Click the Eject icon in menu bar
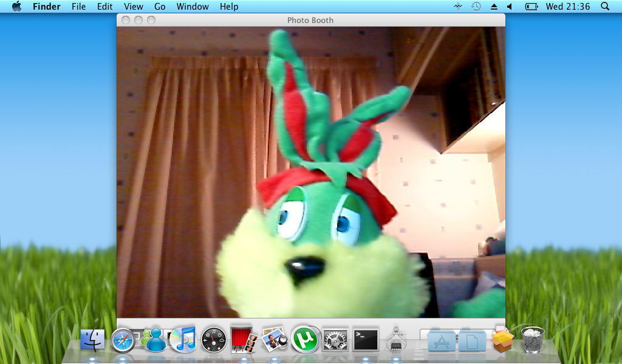Screen dimensions: 622x364 point(494,6)
